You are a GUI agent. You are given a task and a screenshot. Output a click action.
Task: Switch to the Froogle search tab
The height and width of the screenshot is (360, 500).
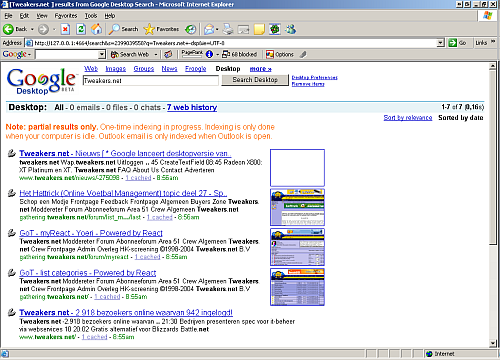point(196,69)
